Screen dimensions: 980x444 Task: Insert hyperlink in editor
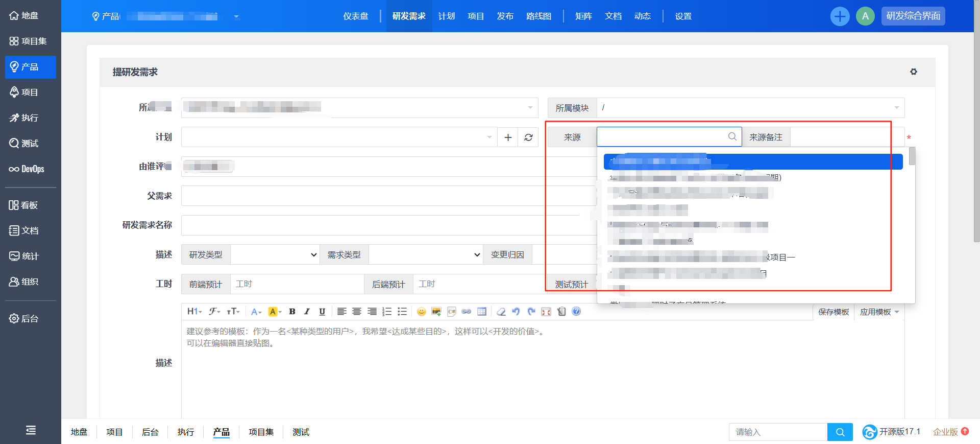[x=467, y=312]
